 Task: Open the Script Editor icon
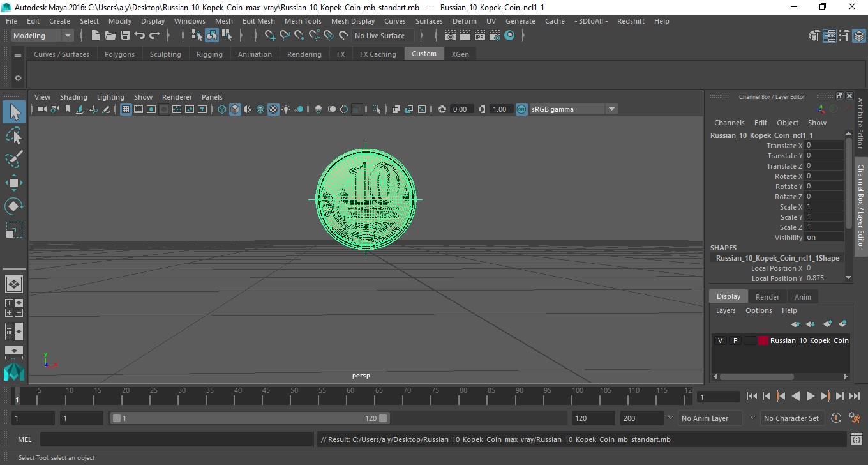click(x=857, y=439)
